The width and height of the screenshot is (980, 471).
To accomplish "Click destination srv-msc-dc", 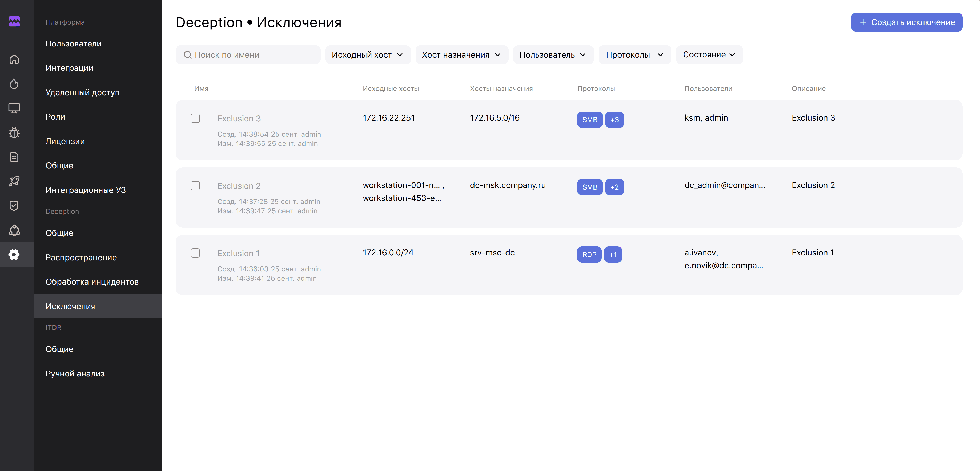I will tap(492, 253).
